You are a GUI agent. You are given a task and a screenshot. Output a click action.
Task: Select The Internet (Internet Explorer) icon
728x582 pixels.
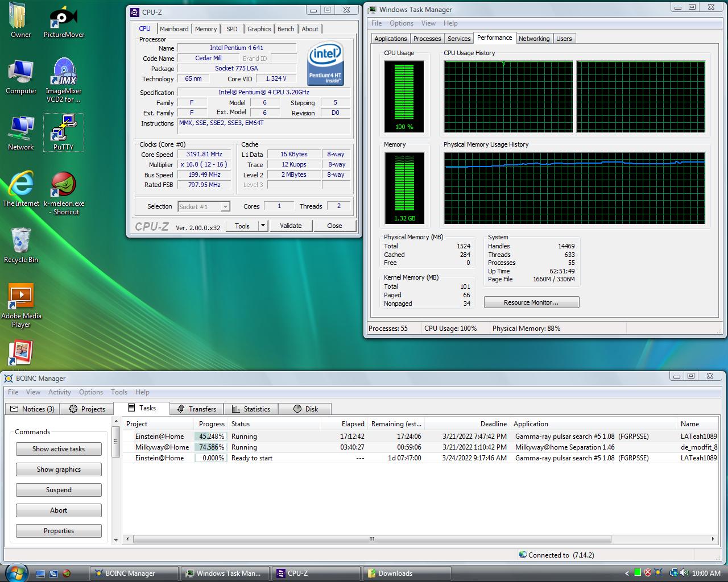(21, 189)
